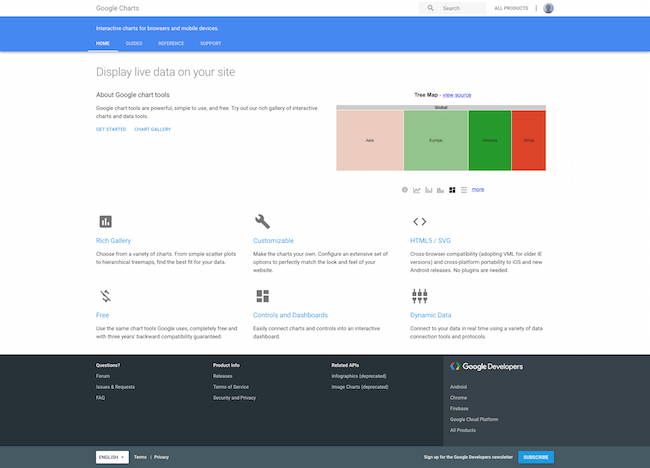This screenshot has height=468, width=650.
Task: Open the Rich Gallery heading link
Action: click(x=113, y=240)
